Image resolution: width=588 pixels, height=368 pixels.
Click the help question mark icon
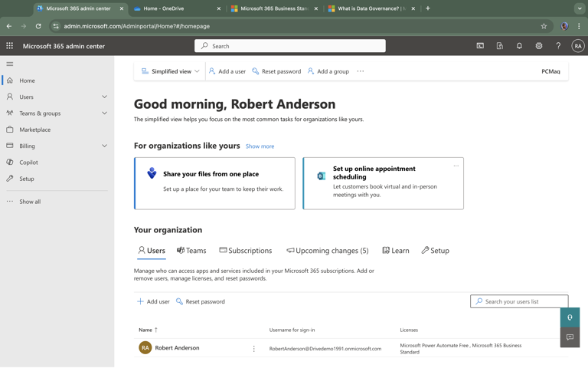[558, 46]
